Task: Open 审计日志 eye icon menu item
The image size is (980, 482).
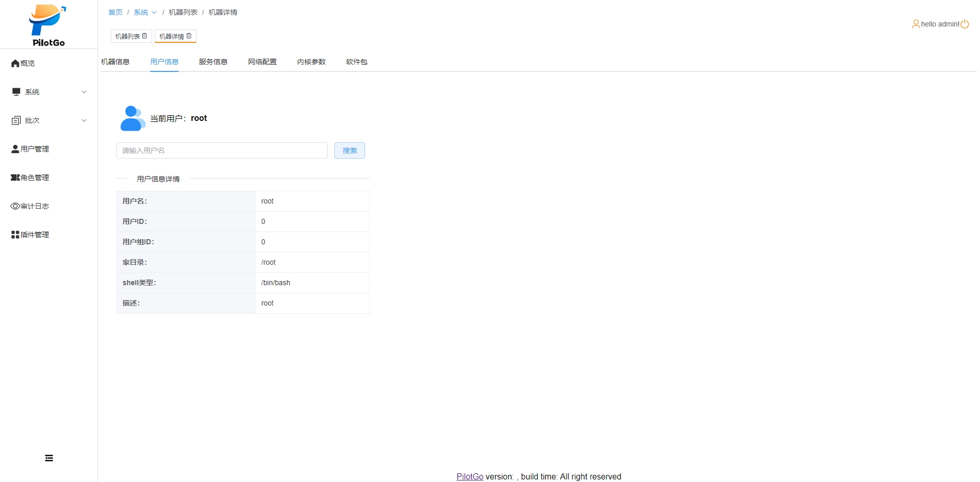Action: [x=15, y=206]
